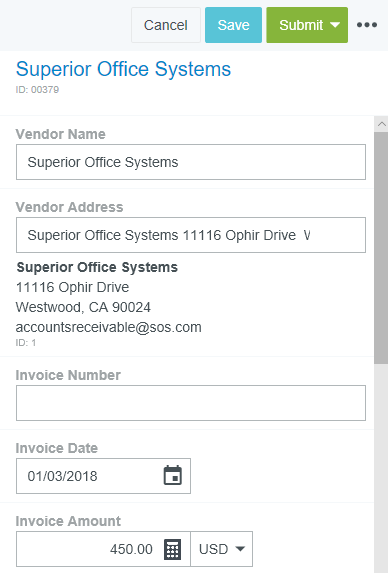
Task: Save the invoice with Save button
Action: pos(233,25)
